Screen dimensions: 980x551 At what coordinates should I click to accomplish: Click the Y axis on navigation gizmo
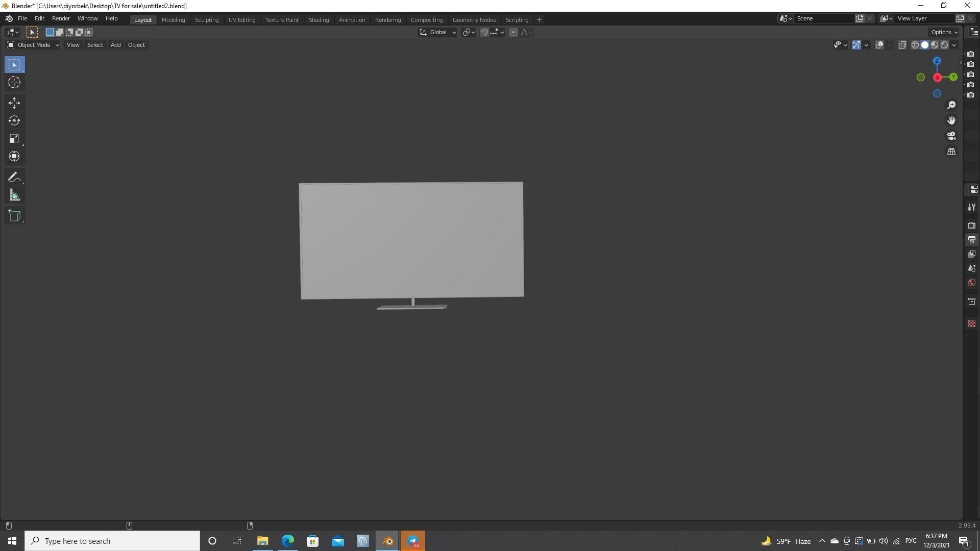click(x=953, y=77)
